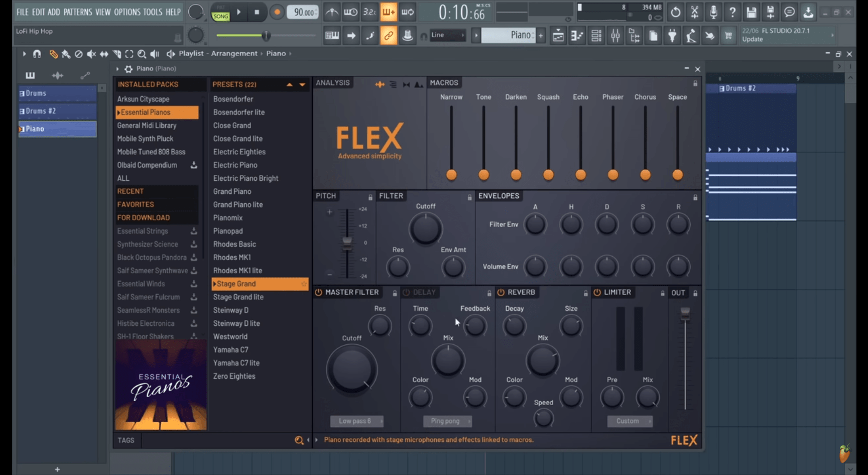The image size is (868, 475).
Task: Click the save project floppy icon
Action: point(751,12)
